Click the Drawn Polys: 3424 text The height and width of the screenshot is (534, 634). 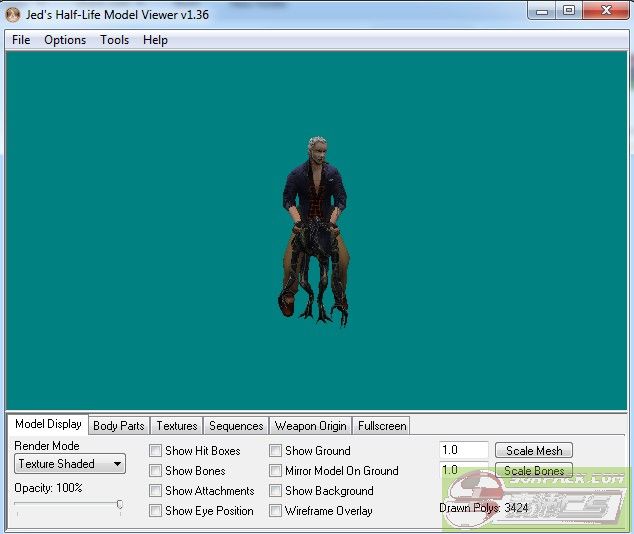484,508
